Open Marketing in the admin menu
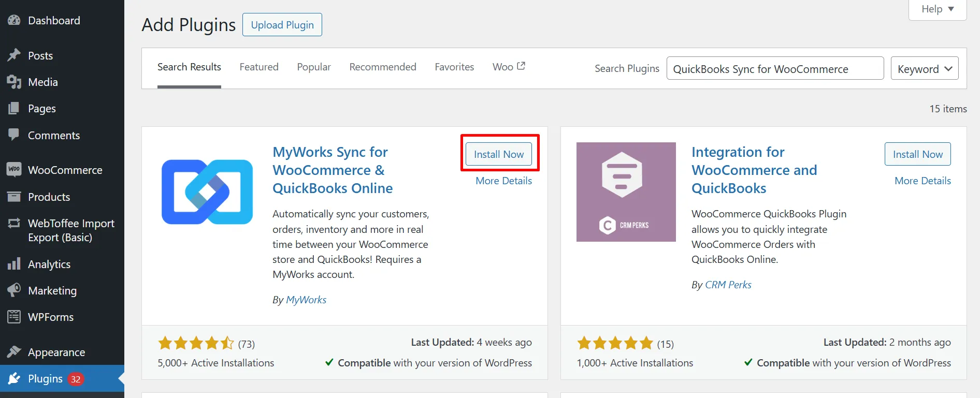Screen dimensions: 980x398 52,290
